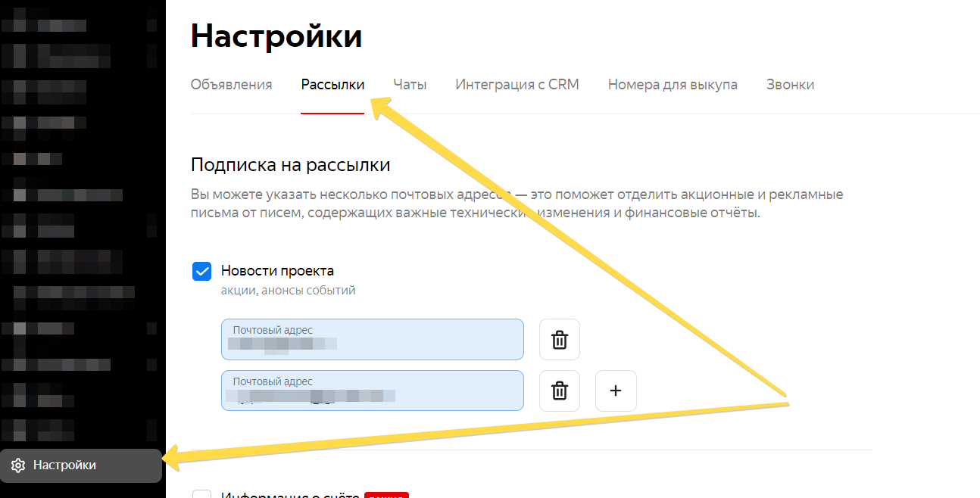980x498 pixels.
Task: Go to the Интеграция с CRM tab
Action: 517,85
